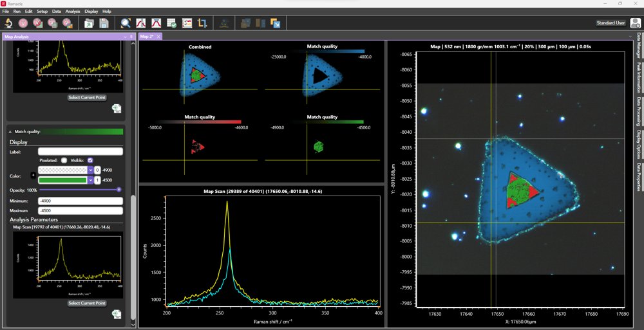The image size is (644, 330).
Task: Open the Data menu
Action: click(57, 12)
